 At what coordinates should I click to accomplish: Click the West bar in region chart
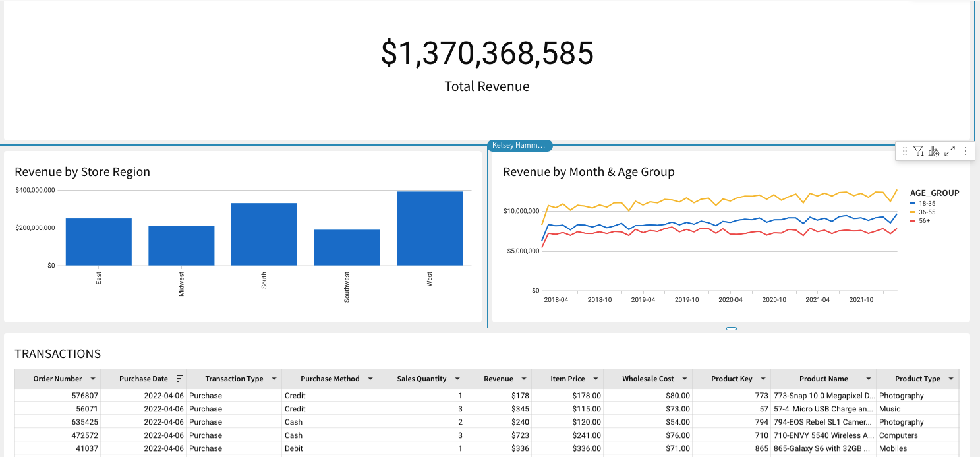[430, 228]
